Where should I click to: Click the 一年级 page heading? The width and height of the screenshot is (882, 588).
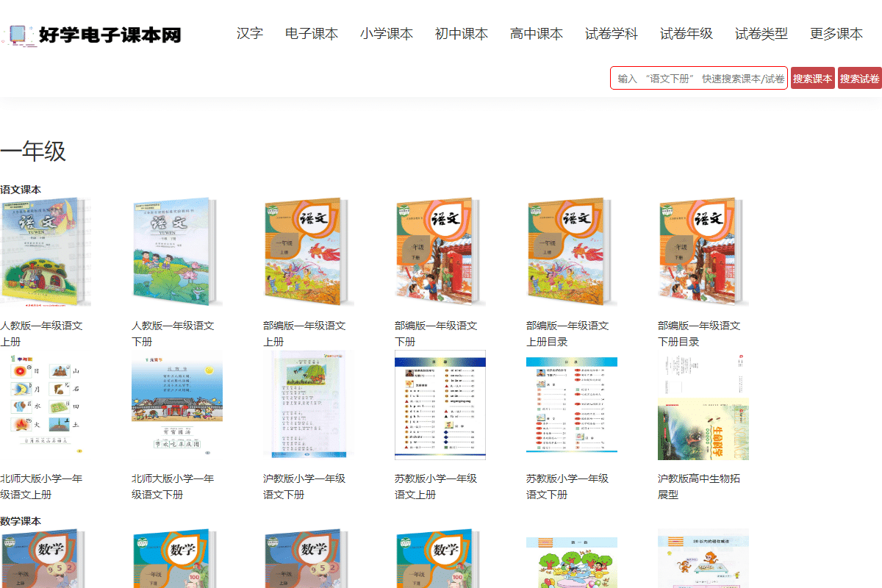click(33, 151)
